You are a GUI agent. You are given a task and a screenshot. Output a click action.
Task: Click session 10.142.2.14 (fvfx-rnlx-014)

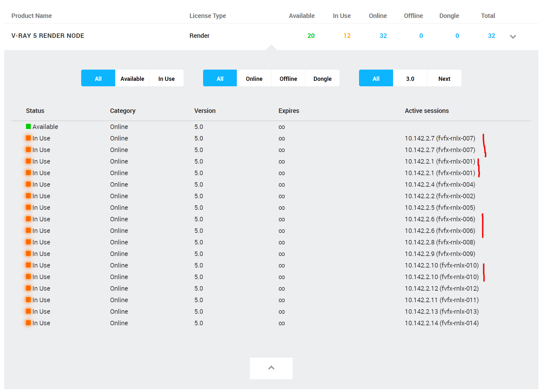(442, 323)
